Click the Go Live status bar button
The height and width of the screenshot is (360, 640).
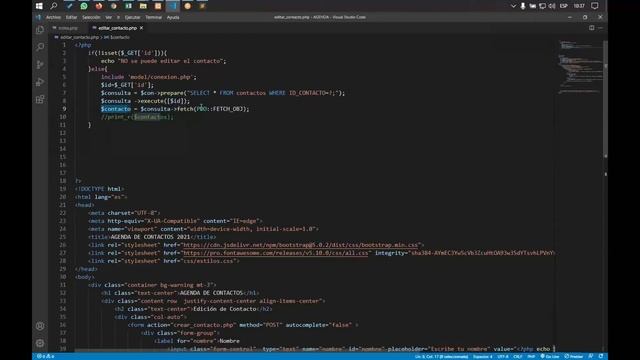click(550, 356)
